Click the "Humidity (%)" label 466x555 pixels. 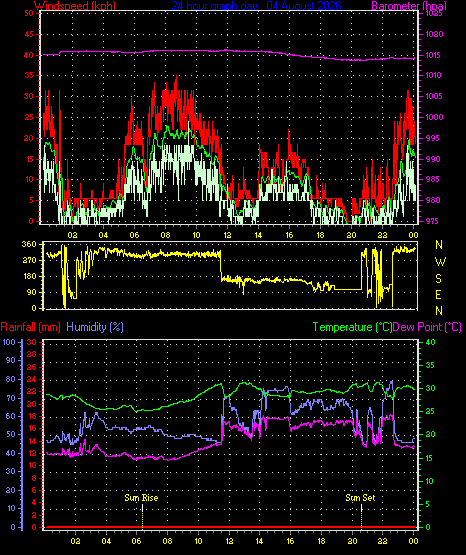point(95,327)
